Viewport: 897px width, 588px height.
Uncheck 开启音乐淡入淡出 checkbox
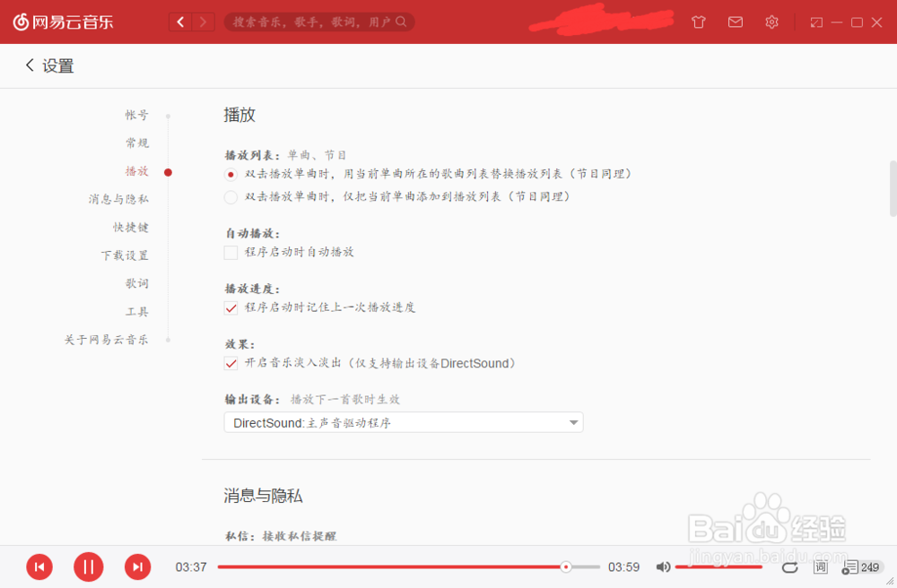pyautogui.click(x=231, y=363)
